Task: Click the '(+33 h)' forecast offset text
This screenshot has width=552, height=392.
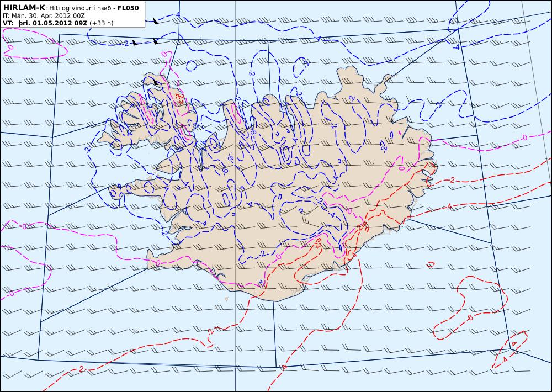Action: coord(102,23)
